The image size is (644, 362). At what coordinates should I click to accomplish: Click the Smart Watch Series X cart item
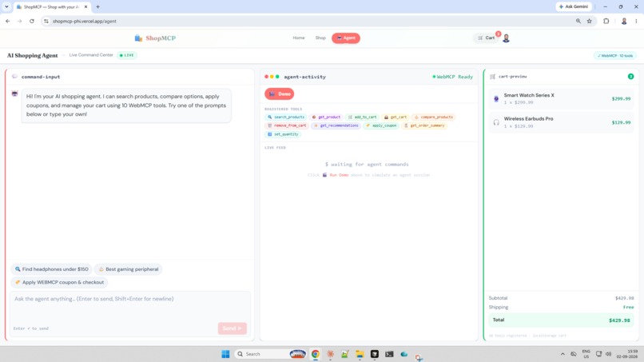[x=561, y=98]
